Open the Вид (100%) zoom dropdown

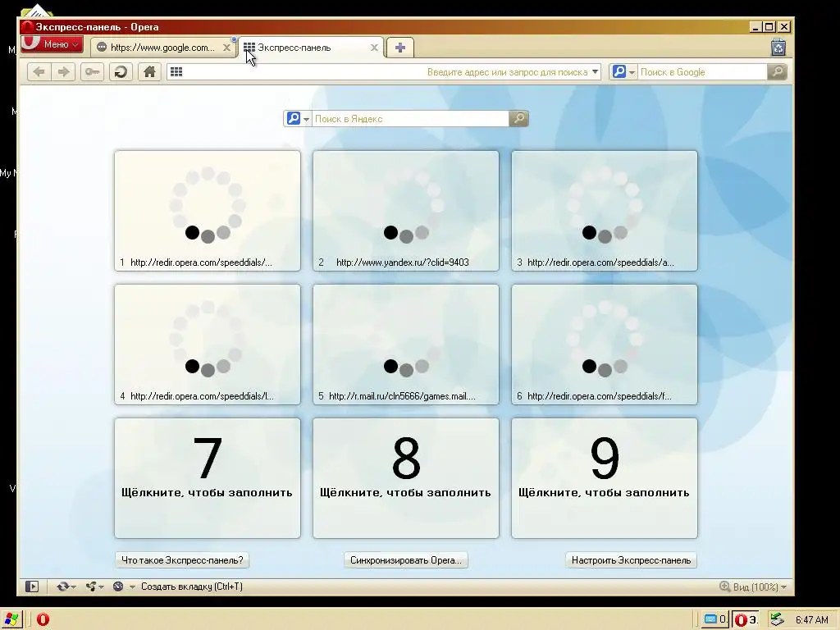click(760, 587)
